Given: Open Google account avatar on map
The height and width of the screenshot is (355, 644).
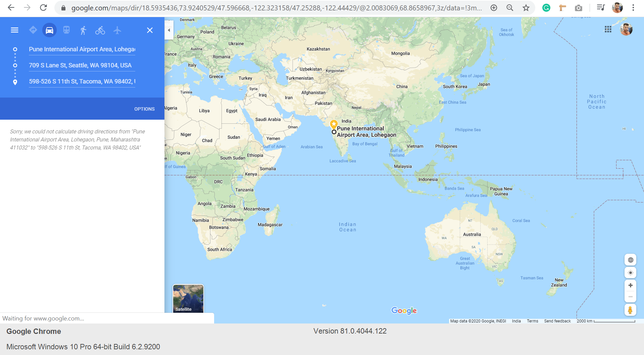Looking at the screenshot, I should point(626,29).
